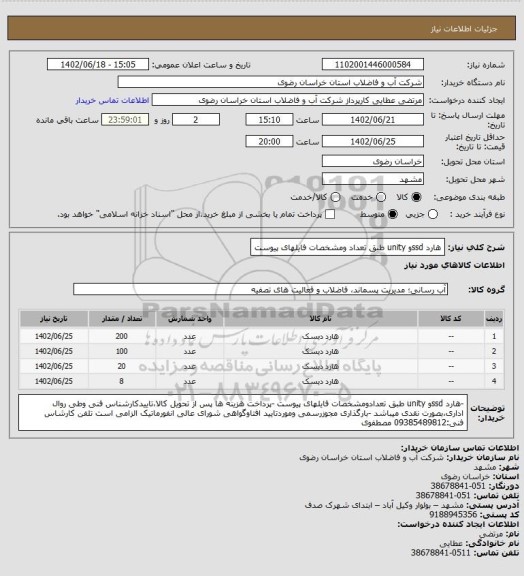Click the جزئیات اطلاعات نیاز header title
Screen dimensions: 524x576
point(464,29)
